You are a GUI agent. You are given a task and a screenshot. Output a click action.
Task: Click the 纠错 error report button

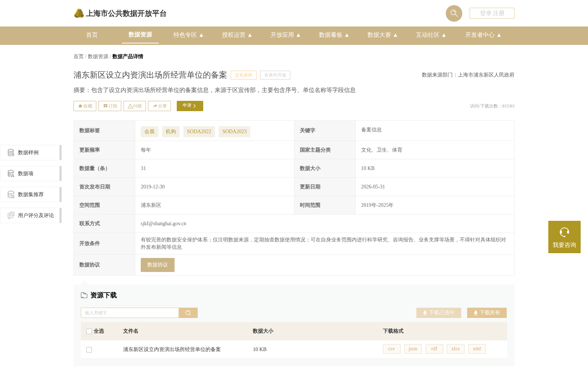135,106
